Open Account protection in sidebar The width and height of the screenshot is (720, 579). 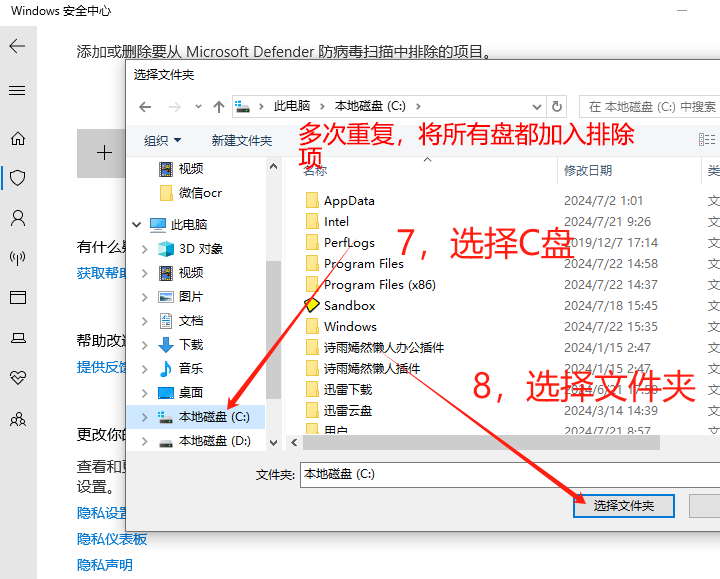point(18,218)
